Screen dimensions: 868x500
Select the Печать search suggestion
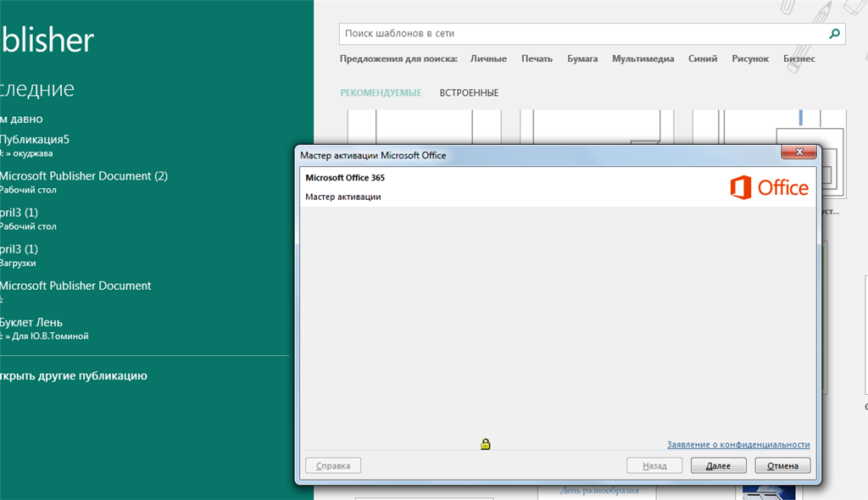click(537, 58)
